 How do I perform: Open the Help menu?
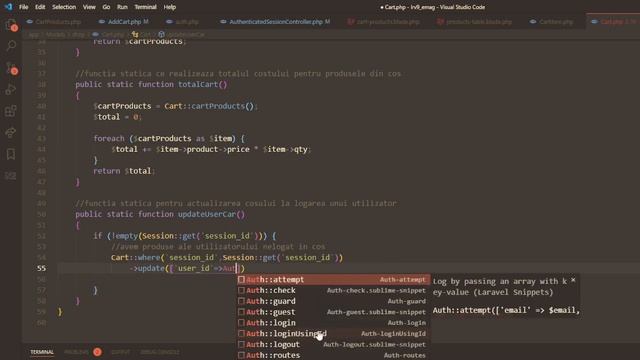(170, 7)
